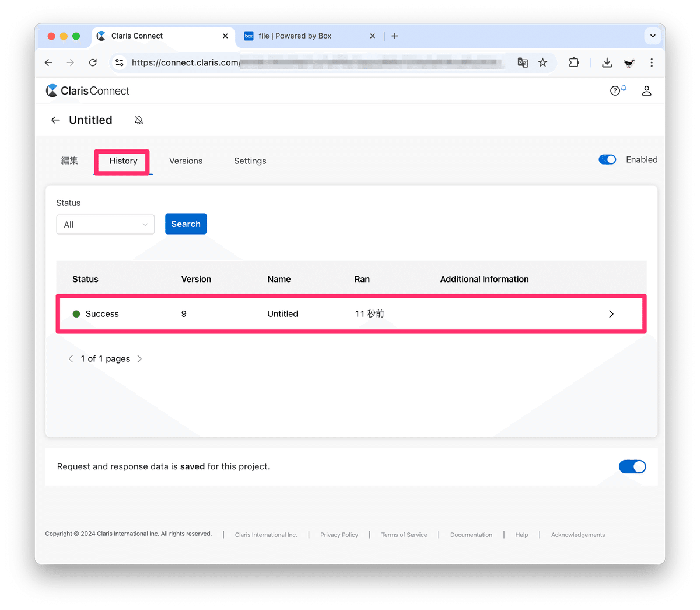This screenshot has height=610, width=700.
Task: Open the Chrome tab search chevron
Action: [x=652, y=36]
